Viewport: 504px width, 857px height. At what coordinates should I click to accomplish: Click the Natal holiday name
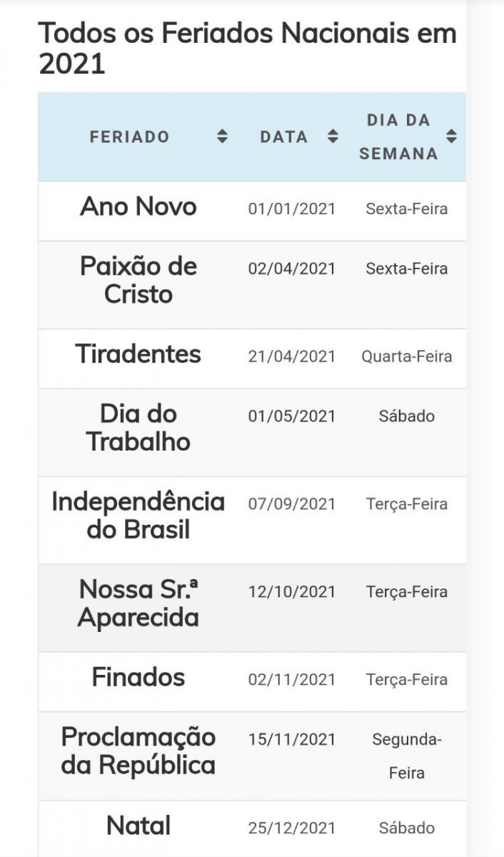point(138,826)
